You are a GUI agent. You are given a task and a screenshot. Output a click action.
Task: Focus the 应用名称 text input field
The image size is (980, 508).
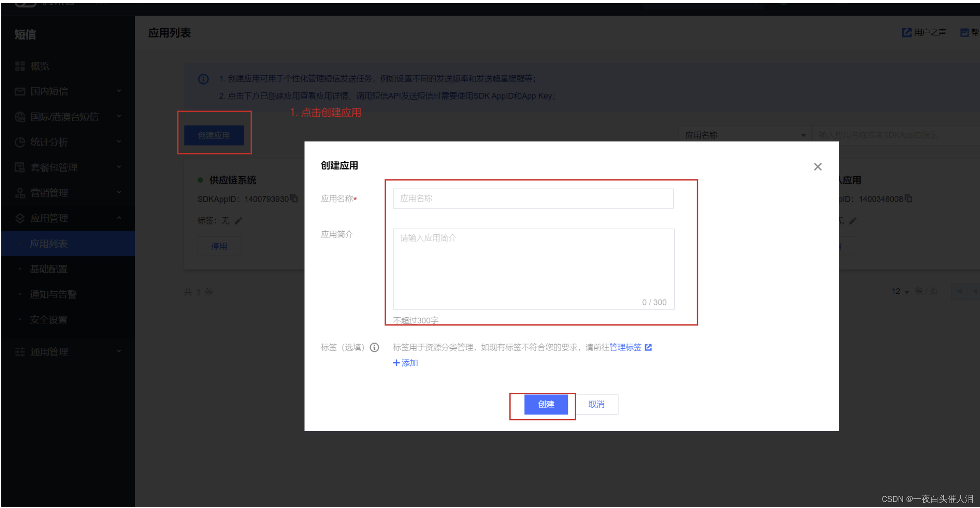(533, 199)
